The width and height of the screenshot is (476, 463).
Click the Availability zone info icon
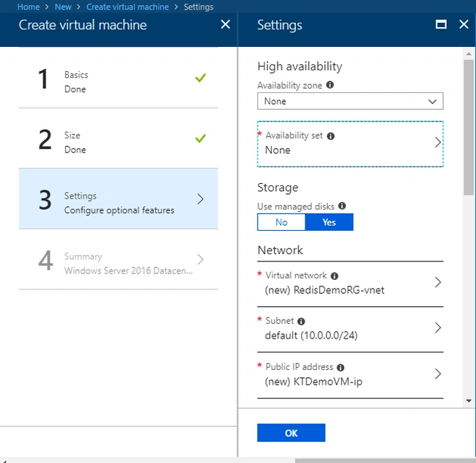tap(330, 85)
